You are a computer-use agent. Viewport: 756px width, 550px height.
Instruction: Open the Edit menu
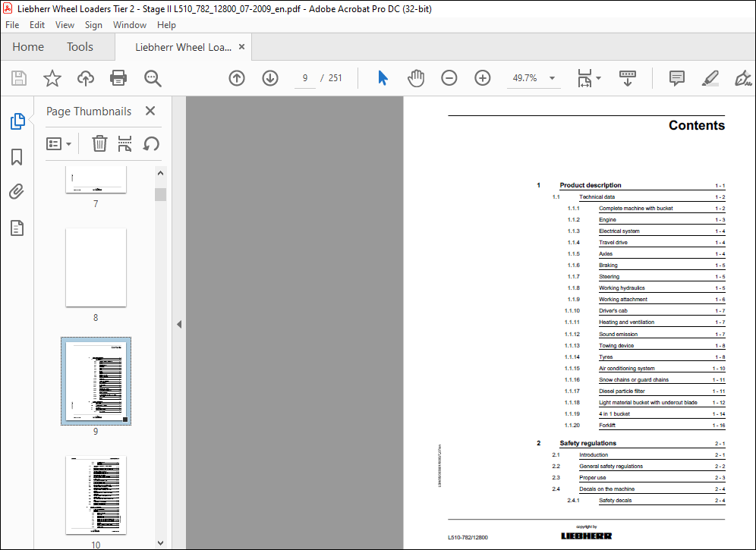tap(37, 25)
